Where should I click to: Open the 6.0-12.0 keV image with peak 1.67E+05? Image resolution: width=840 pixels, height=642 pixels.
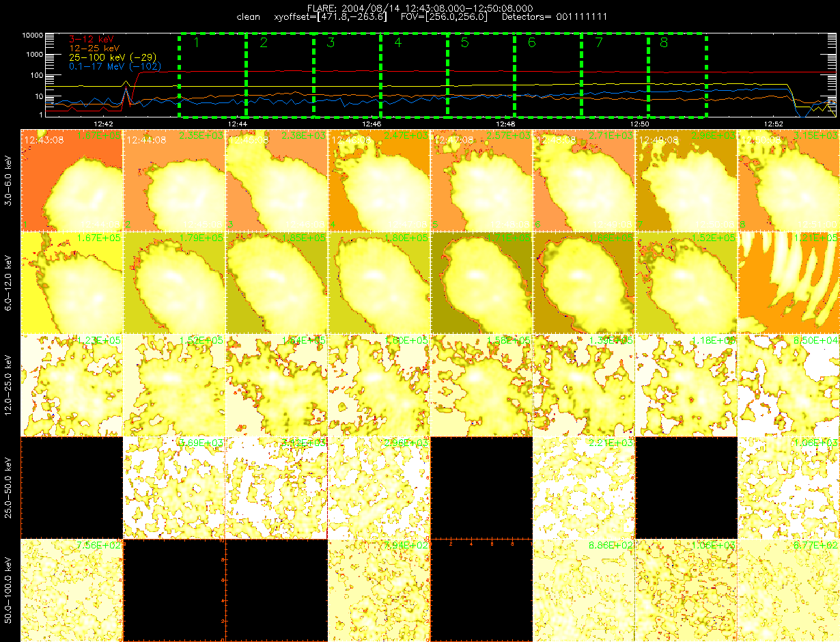click(x=72, y=283)
